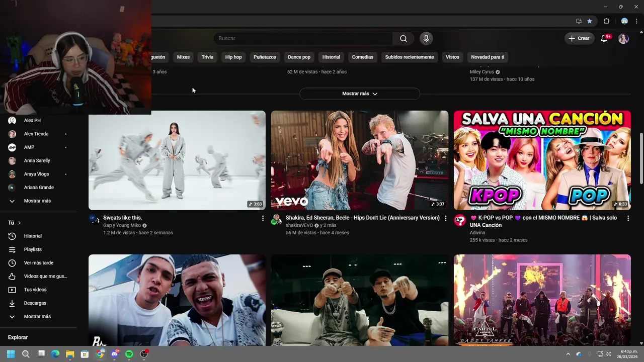Expand Mostrar más under the video row
This screenshot has width=644, height=362.
(360, 94)
